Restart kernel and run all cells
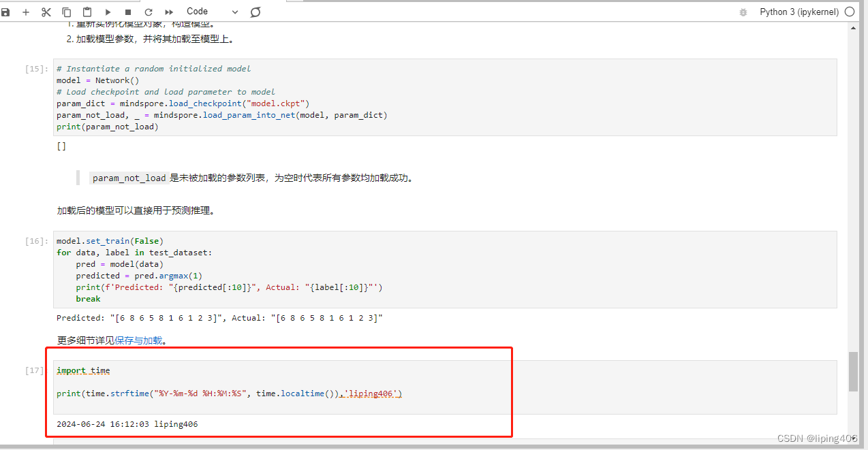 169,12
